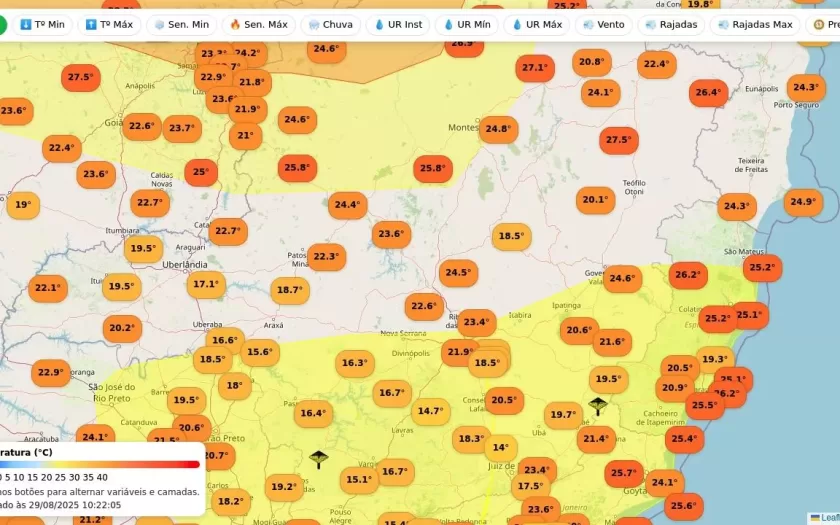This screenshot has height=525, width=840.
Task: Switch to the Sen. Máx variable
Action: (x=258, y=24)
